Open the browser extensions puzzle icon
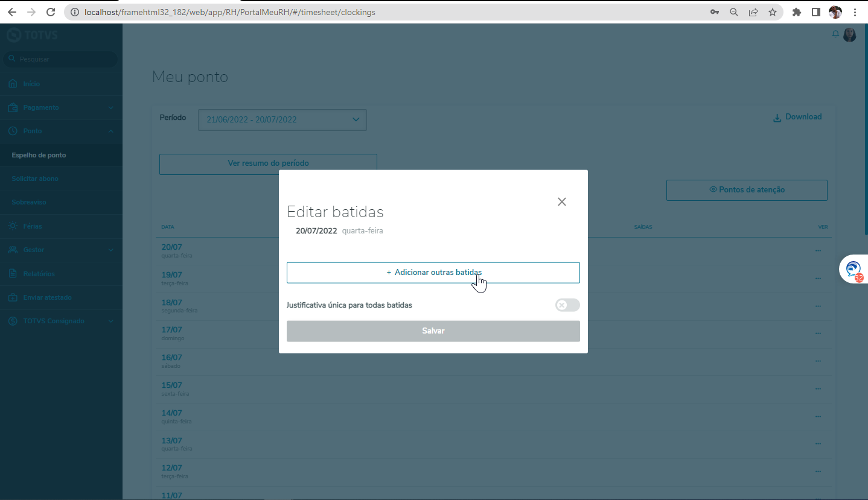The width and height of the screenshot is (868, 500). [797, 12]
